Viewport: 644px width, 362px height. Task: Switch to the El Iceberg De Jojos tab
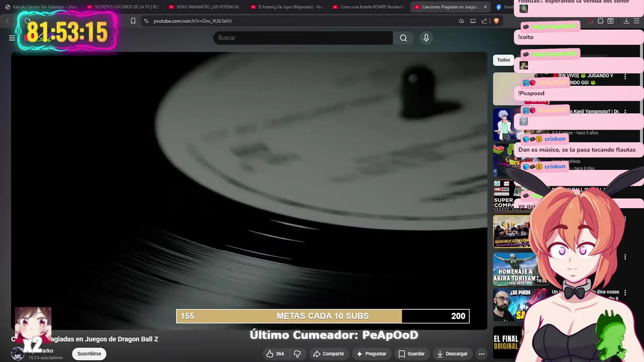click(x=286, y=7)
